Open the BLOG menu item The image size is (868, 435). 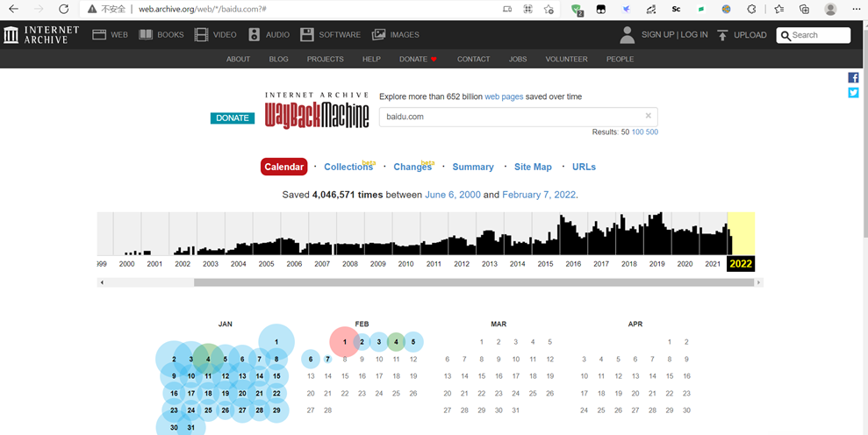[278, 59]
